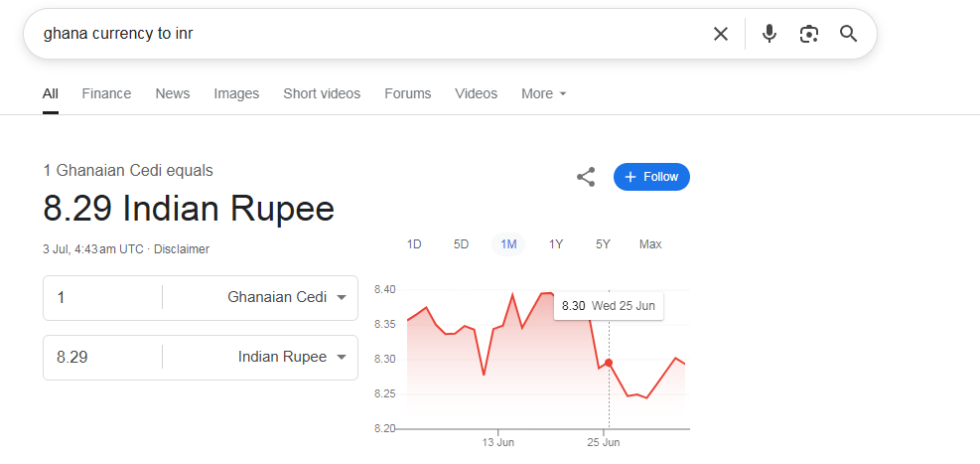Start voice search with microphone icon
This screenshot has width=980, height=464.
(x=769, y=34)
